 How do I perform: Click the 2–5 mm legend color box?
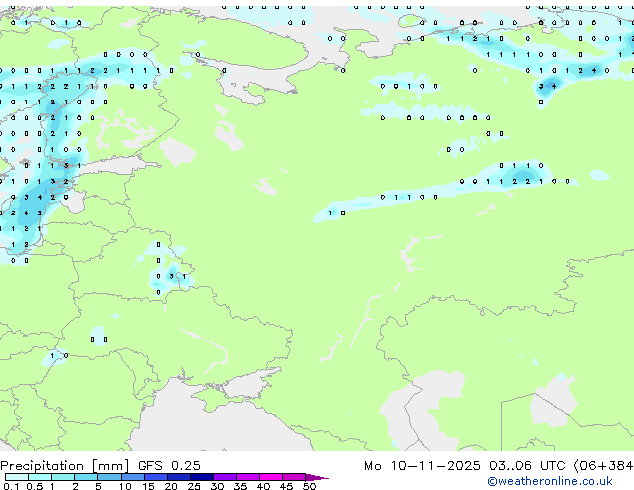[x=86, y=477]
